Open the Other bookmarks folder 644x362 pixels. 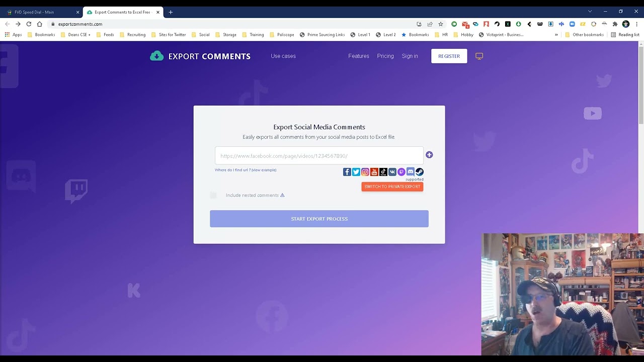(x=585, y=35)
